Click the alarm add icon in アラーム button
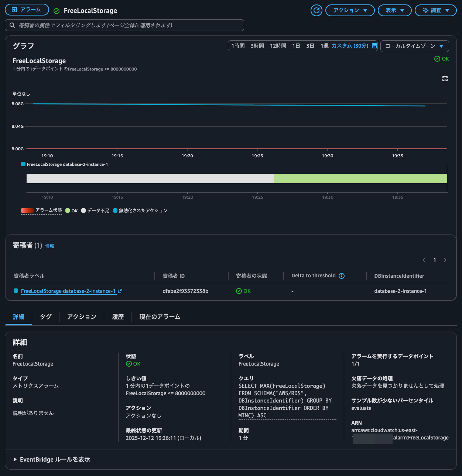 click(x=14, y=10)
